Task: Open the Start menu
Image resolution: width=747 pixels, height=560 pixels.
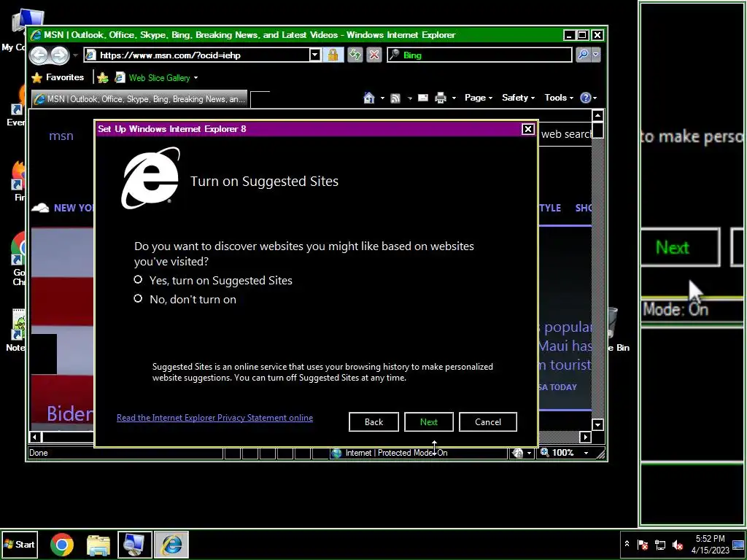Action: click(20, 544)
